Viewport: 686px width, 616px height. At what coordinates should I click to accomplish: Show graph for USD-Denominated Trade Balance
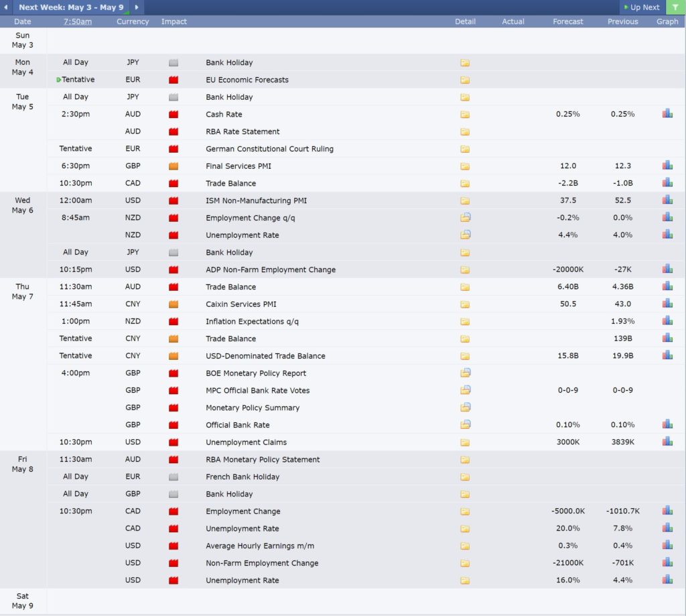pos(667,355)
